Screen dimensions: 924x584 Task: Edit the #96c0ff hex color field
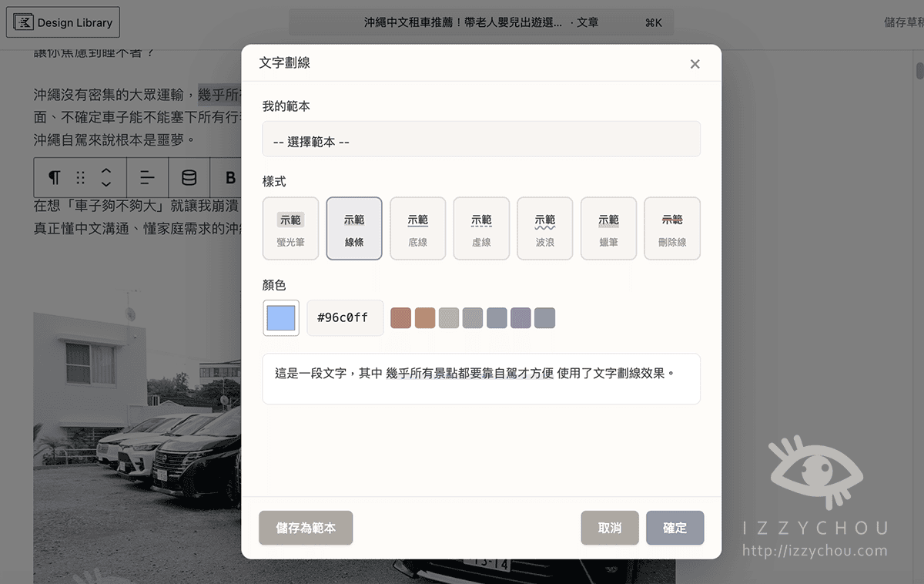click(345, 317)
